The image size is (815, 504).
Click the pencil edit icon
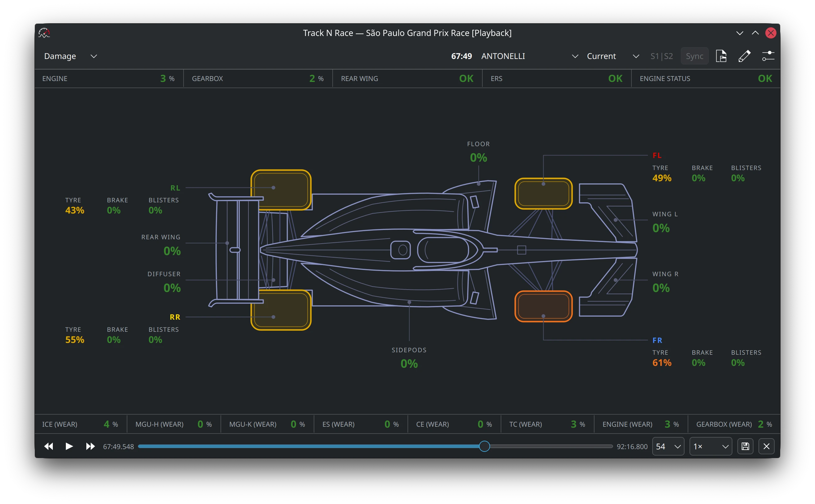pyautogui.click(x=744, y=56)
